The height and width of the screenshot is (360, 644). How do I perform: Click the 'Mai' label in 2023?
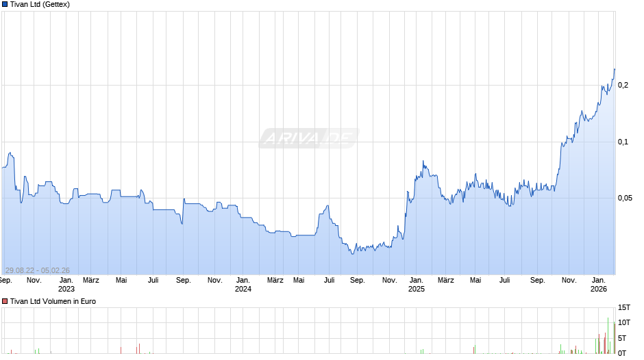pyautogui.click(x=121, y=281)
